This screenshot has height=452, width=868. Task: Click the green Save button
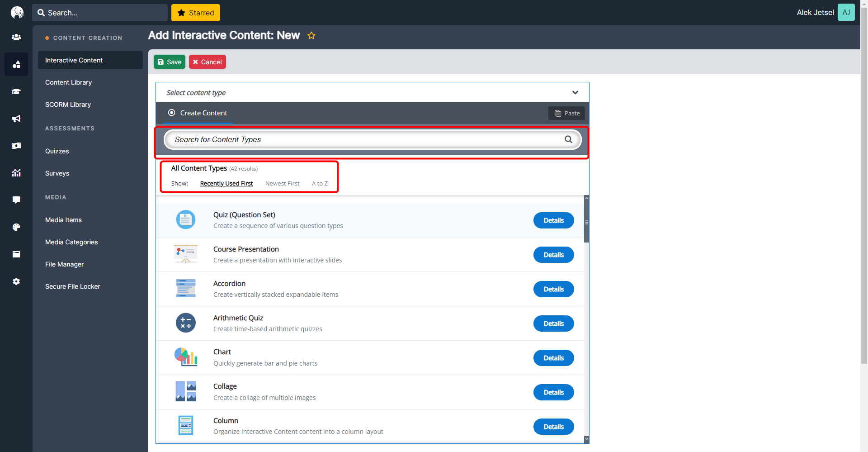[x=170, y=62]
